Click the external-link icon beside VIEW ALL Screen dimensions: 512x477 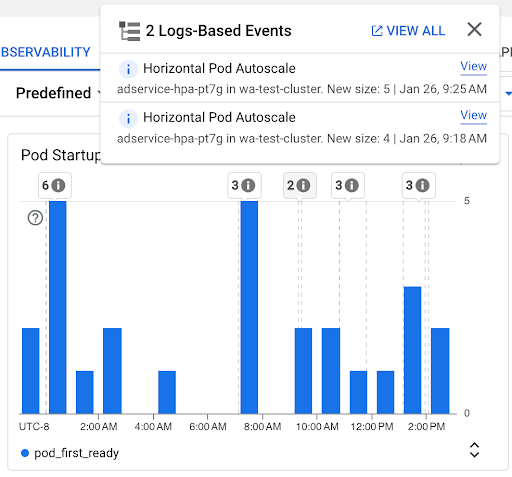[377, 31]
